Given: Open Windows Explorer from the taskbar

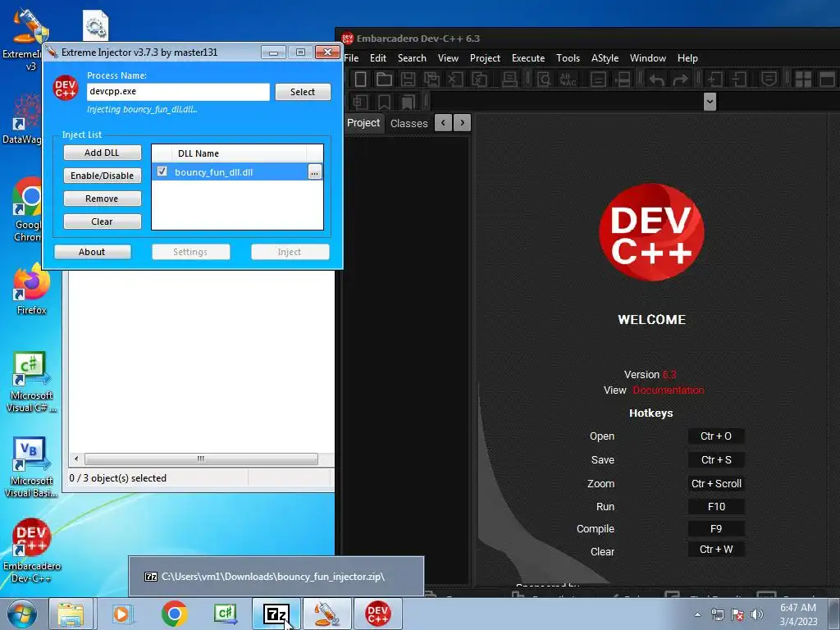Looking at the screenshot, I should pos(71,614).
